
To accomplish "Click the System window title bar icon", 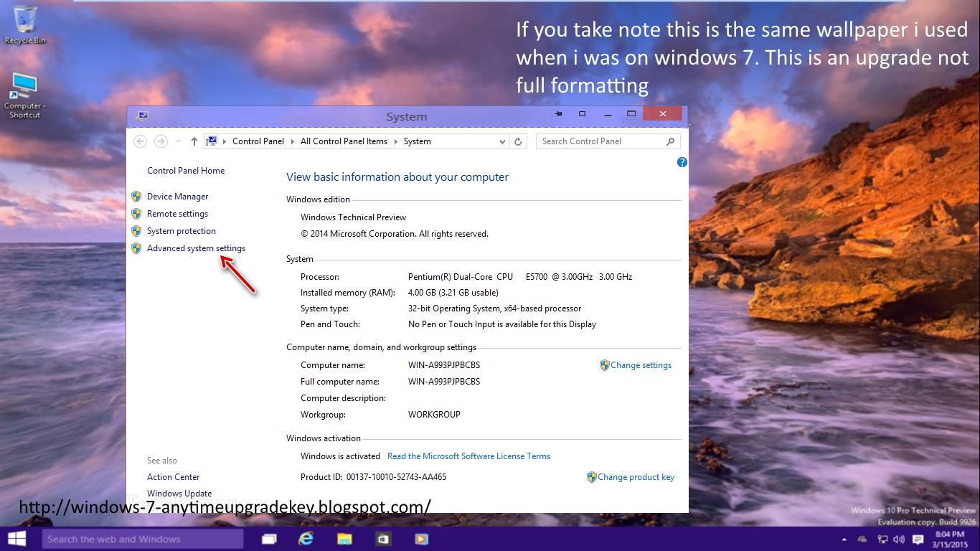I will click(141, 116).
